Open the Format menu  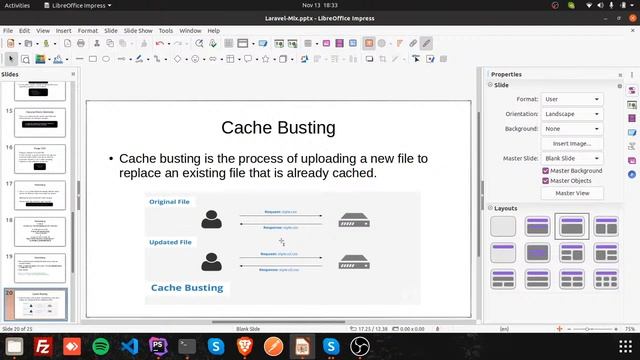tap(88, 31)
